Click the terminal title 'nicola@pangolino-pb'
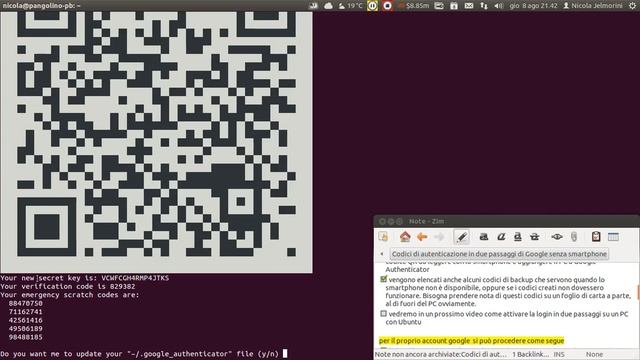The width and height of the screenshot is (640, 360). 42,6
